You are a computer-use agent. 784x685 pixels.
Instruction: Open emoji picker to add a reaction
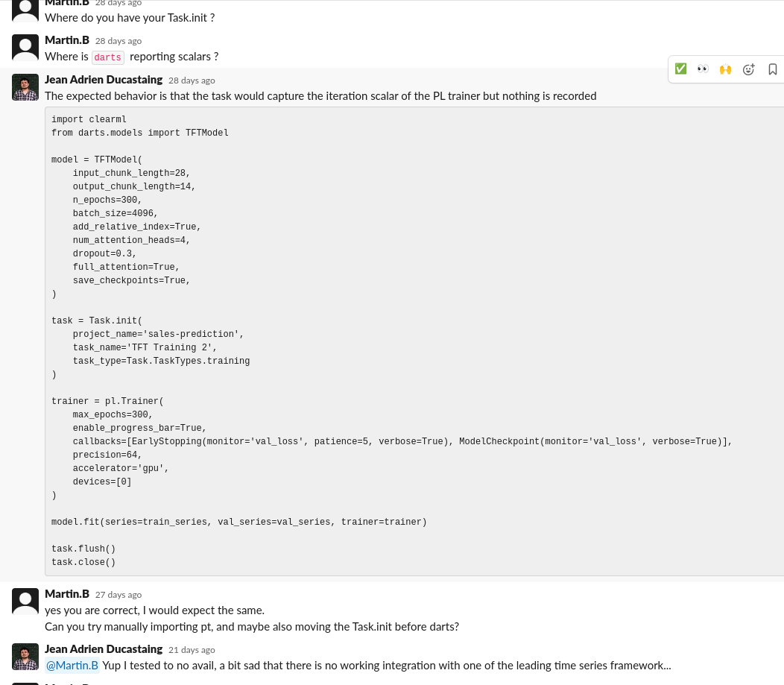click(x=748, y=69)
